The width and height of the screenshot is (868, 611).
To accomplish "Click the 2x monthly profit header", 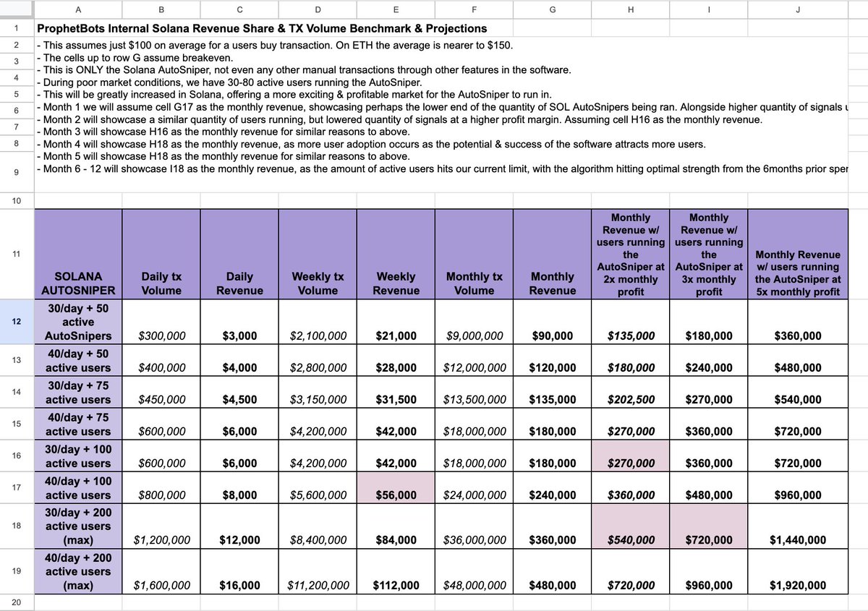I will click(631, 253).
